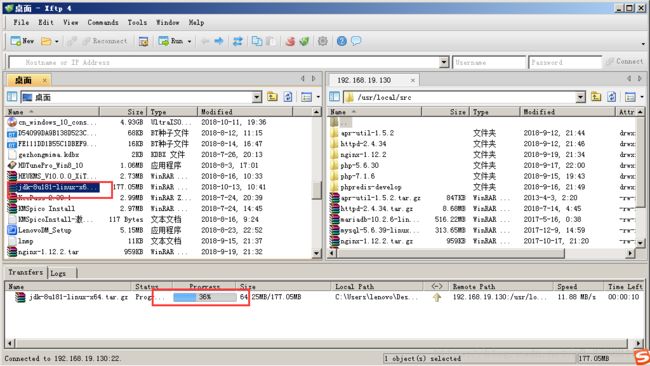This screenshot has height=366, width=650.
Task: Toggle local pane folder tree icon
Action: coord(12,97)
